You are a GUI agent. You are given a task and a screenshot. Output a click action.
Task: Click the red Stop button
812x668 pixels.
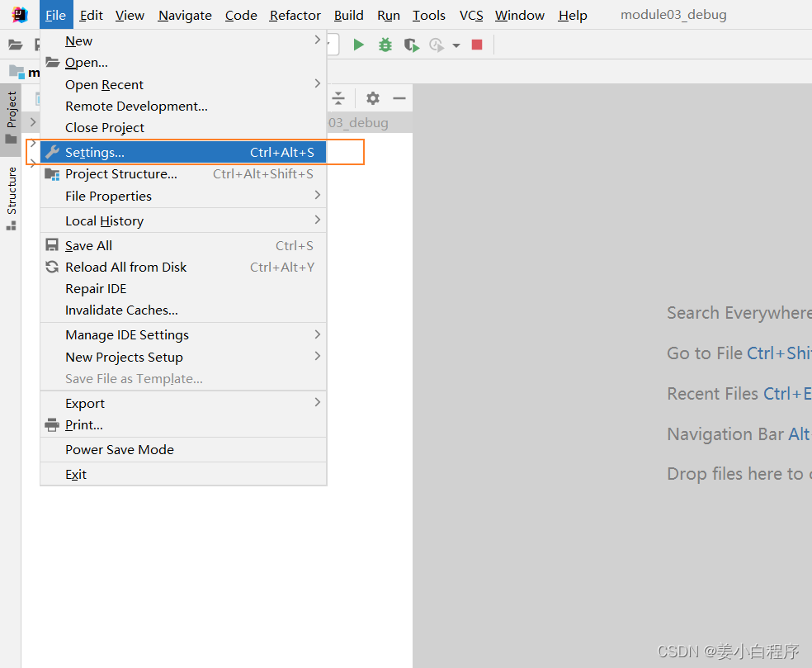point(477,45)
